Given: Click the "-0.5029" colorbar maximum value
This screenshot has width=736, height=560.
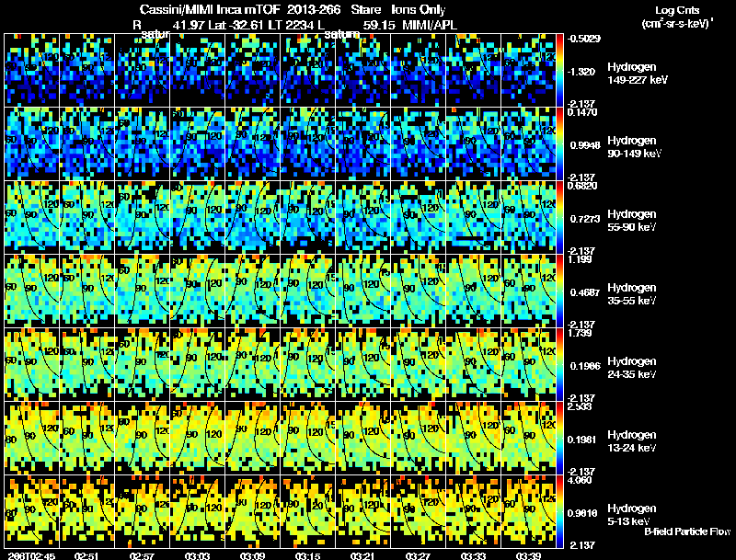Looking at the screenshot, I should coord(584,39).
